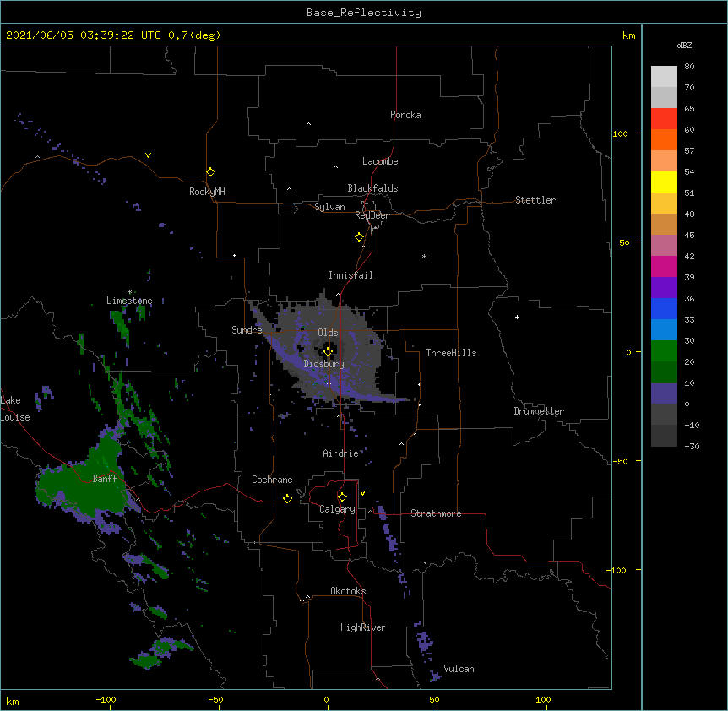Click the -100 tick label on vertical axis

click(x=617, y=570)
